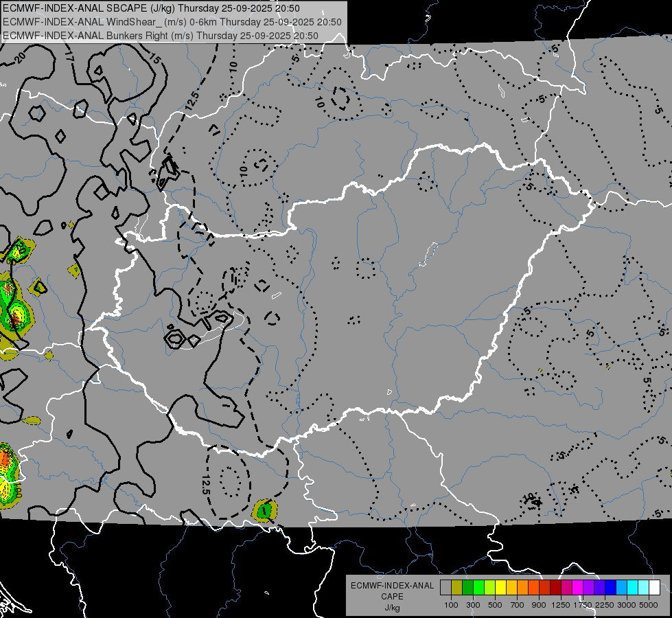Click the 17 contour label near the top
The height and width of the screenshot is (618, 672).
pyautogui.click(x=70, y=56)
